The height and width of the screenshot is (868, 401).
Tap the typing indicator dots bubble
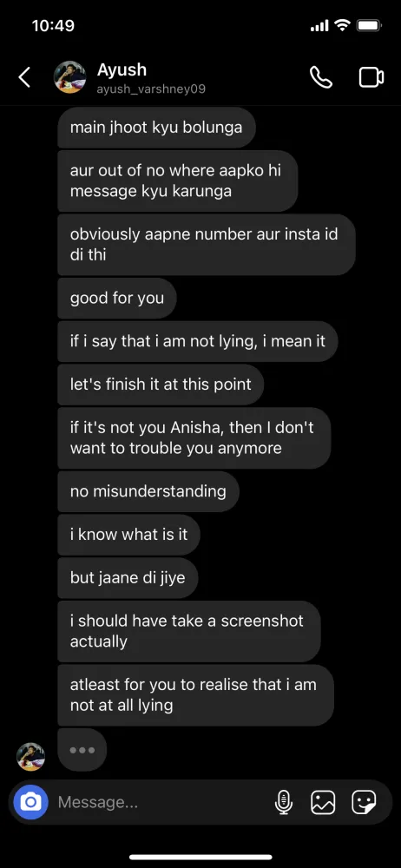(x=82, y=750)
